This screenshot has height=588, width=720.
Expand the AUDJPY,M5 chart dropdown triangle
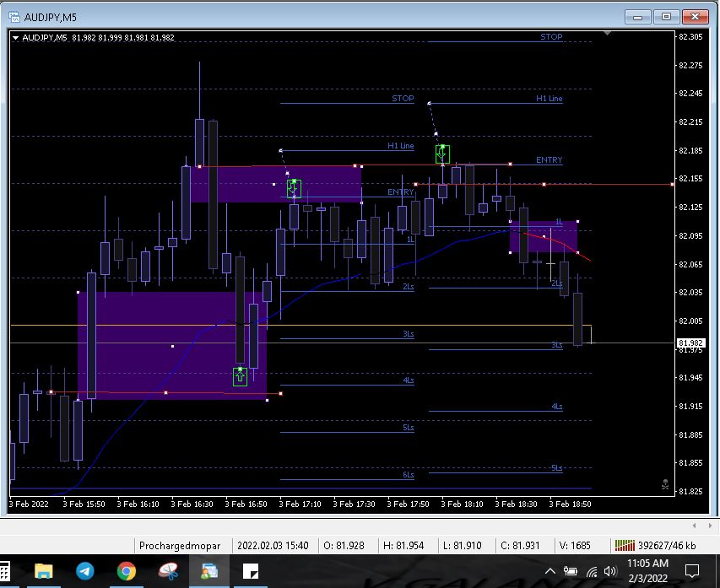pos(15,37)
